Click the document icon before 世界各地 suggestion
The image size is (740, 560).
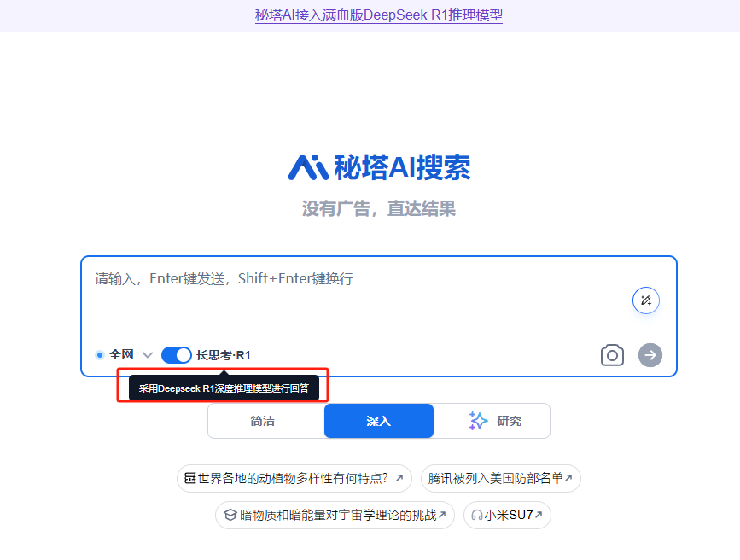pyautogui.click(x=189, y=478)
